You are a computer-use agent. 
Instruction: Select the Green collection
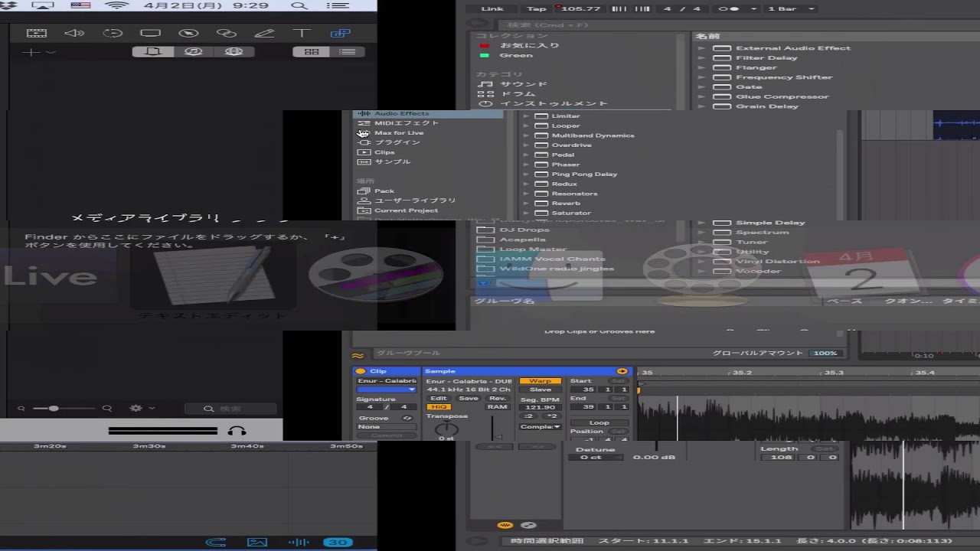[516, 55]
